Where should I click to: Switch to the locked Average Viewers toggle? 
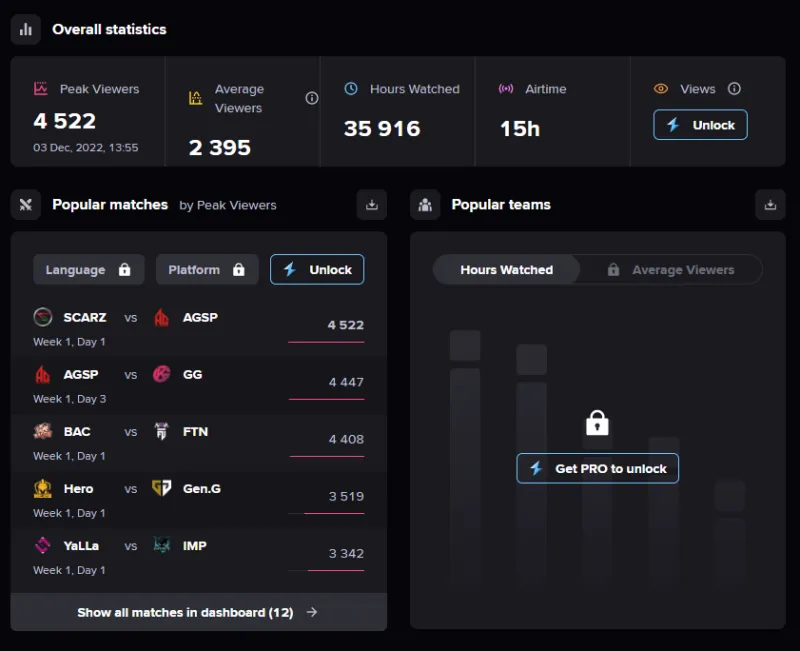coord(671,270)
